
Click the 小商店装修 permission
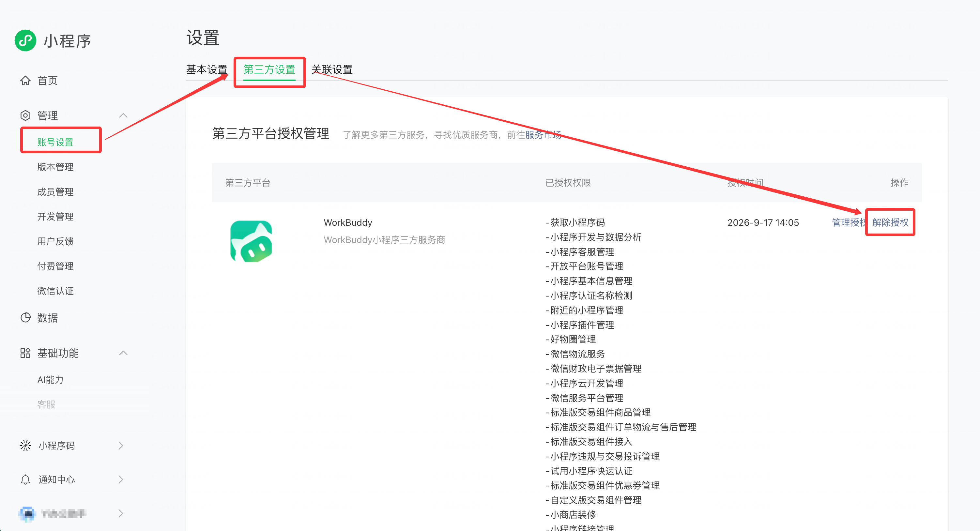click(570, 515)
